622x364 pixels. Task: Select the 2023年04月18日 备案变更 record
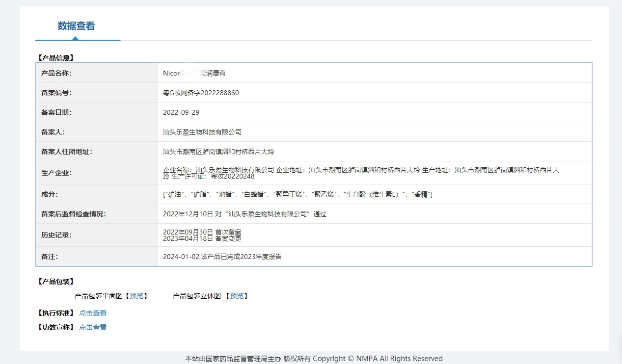coord(202,238)
